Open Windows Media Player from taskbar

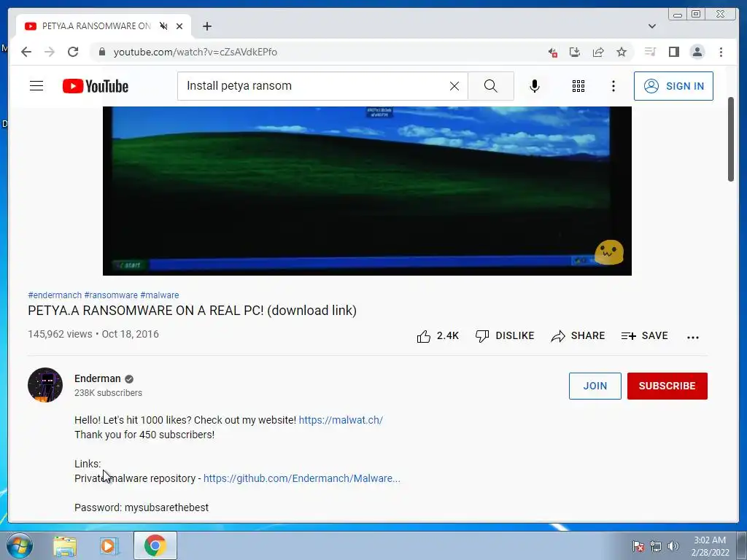tap(109, 546)
